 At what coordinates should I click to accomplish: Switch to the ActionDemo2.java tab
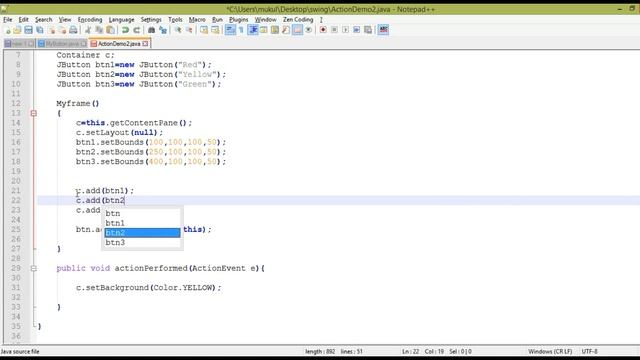coord(120,43)
